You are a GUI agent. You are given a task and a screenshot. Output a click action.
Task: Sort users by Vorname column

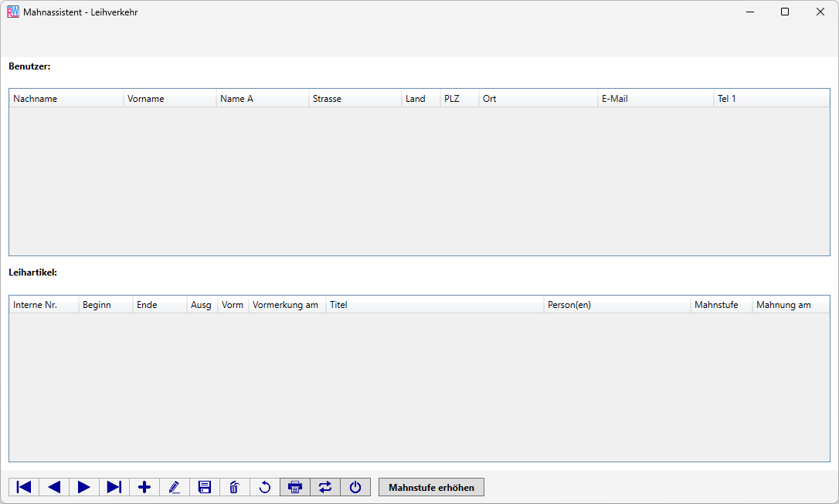click(x=170, y=98)
